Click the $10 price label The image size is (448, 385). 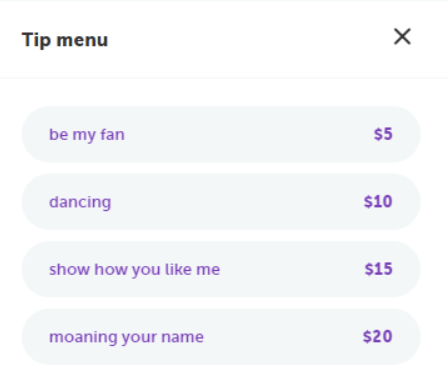(378, 202)
